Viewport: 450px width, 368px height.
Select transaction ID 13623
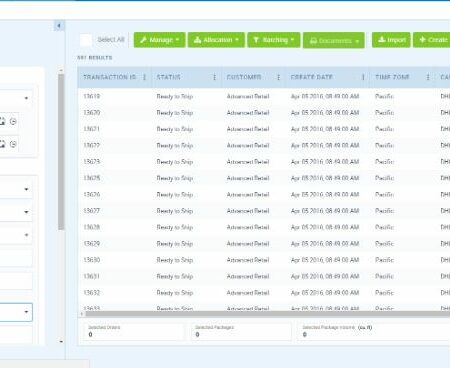[x=92, y=162]
